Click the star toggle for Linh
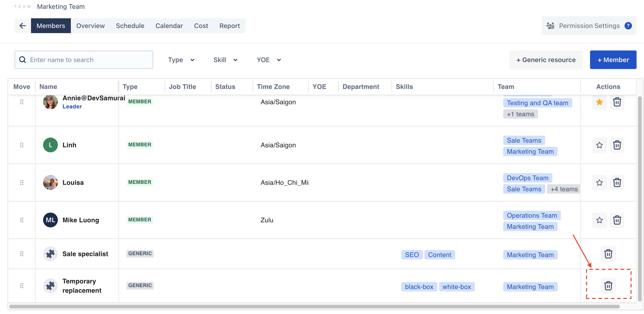The image size is (644, 314). click(x=600, y=145)
